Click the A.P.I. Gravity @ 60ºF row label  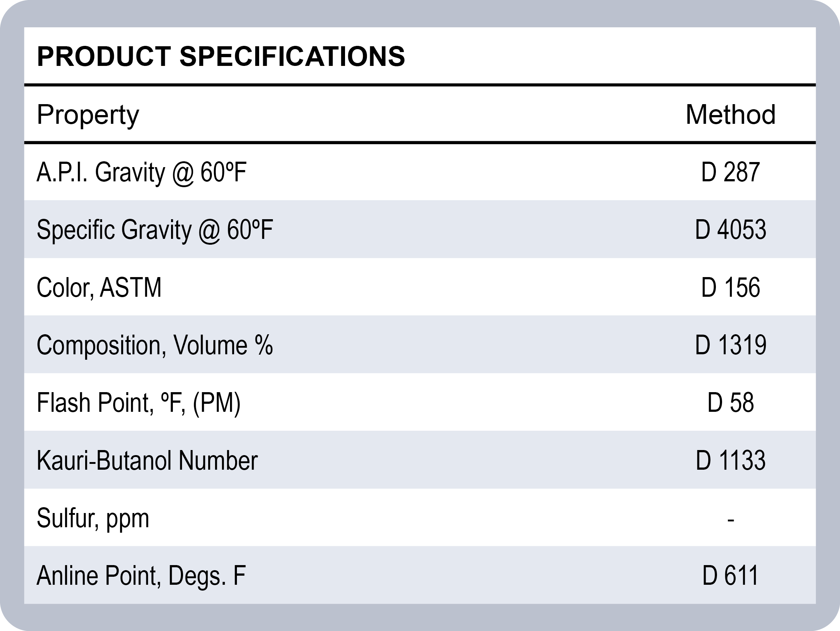coord(142,173)
